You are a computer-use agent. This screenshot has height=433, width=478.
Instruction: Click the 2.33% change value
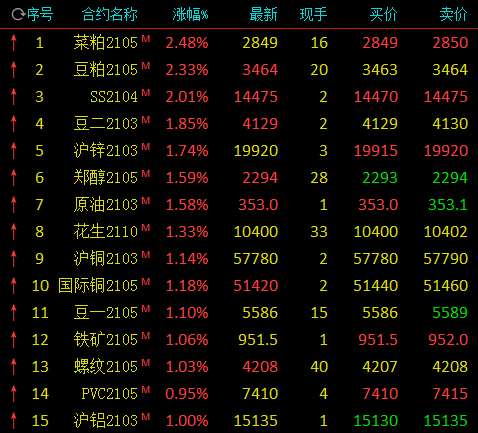tap(187, 70)
